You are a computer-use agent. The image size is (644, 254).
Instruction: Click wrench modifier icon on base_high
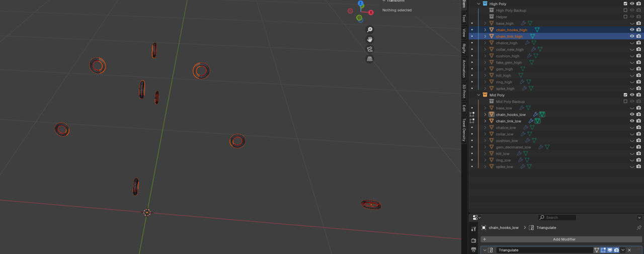(523, 23)
